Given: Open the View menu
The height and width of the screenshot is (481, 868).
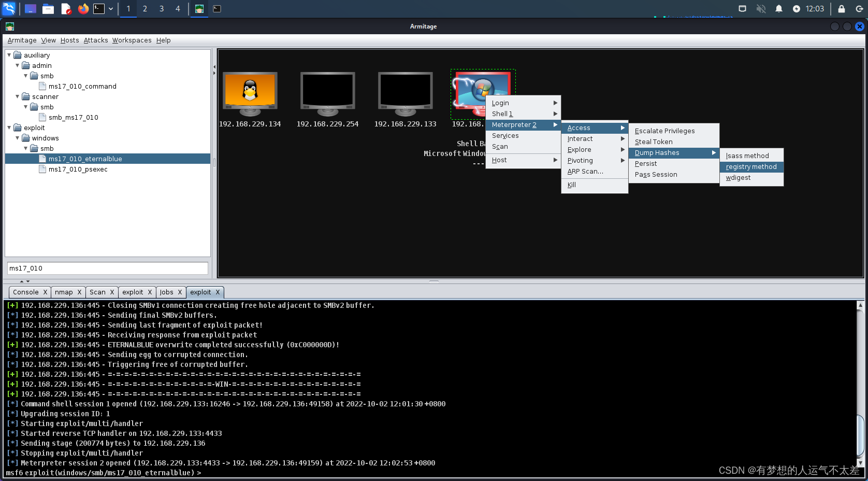Looking at the screenshot, I should point(49,40).
